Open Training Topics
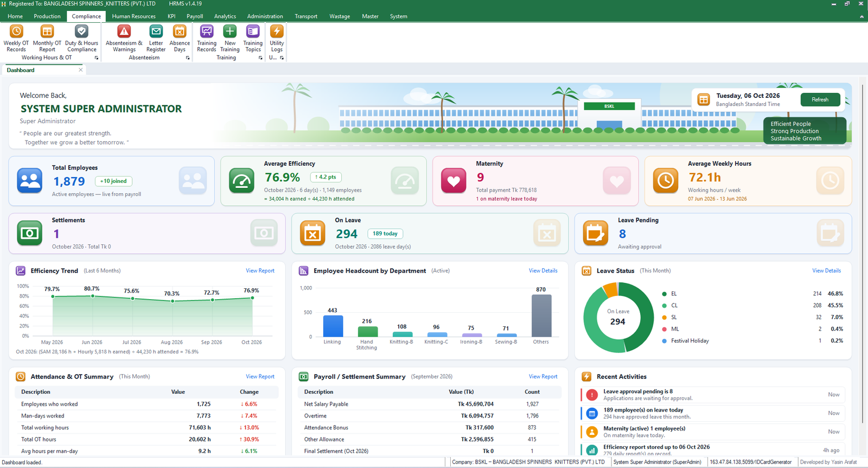 coord(253,39)
